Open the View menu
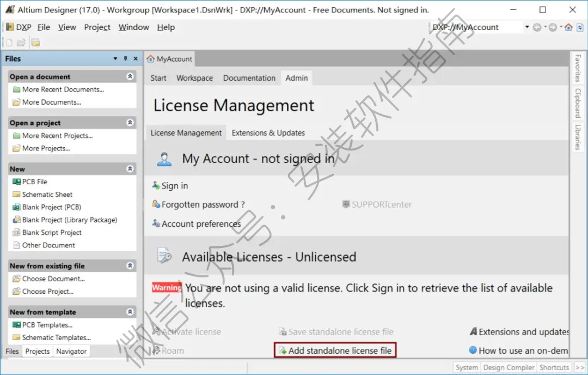Image resolution: width=588 pixels, height=375 pixels. [x=67, y=27]
